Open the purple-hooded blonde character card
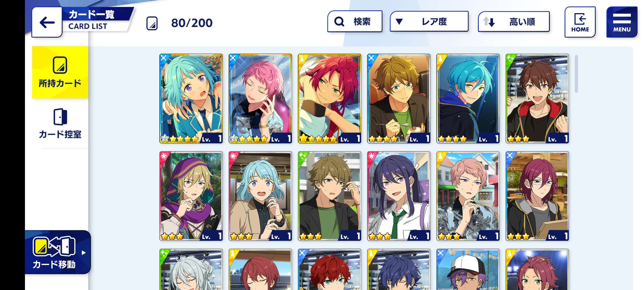Screen dimensions: 644x290 click(x=191, y=196)
